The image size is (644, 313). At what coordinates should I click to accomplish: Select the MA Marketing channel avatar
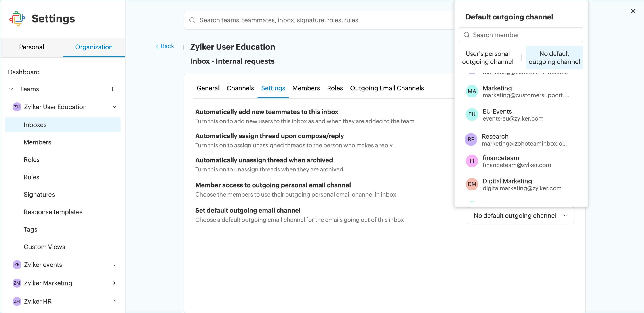point(471,91)
